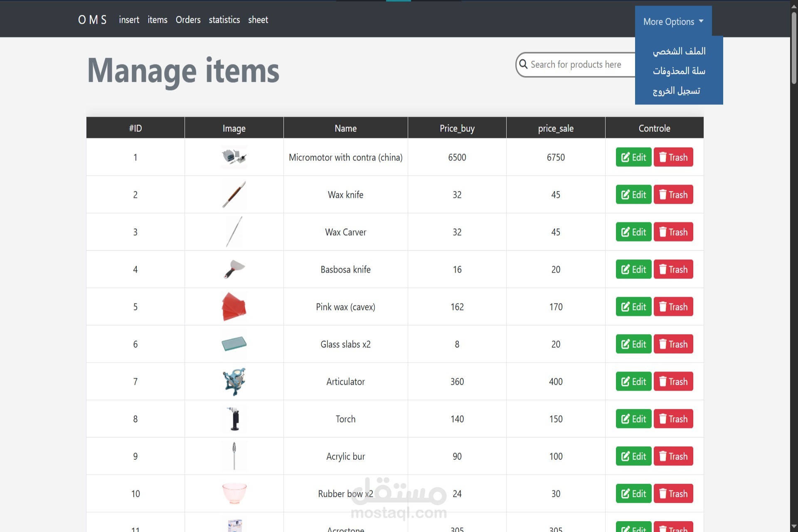Viewport: 798px width, 532px height.
Task: Open the Orders nav link
Action: pyautogui.click(x=188, y=20)
